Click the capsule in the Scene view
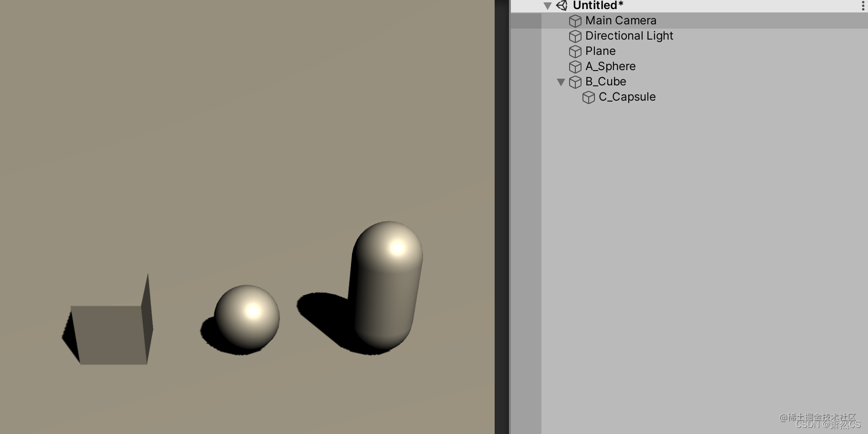The width and height of the screenshot is (868, 434). (x=387, y=286)
